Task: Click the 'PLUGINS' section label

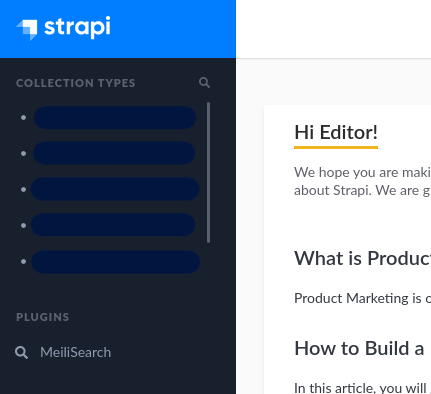Action: click(43, 317)
